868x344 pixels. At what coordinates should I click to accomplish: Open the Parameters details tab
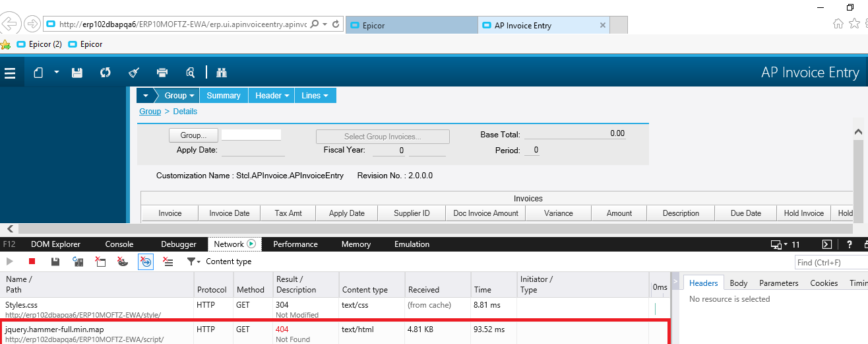click(x=779, y=283)
